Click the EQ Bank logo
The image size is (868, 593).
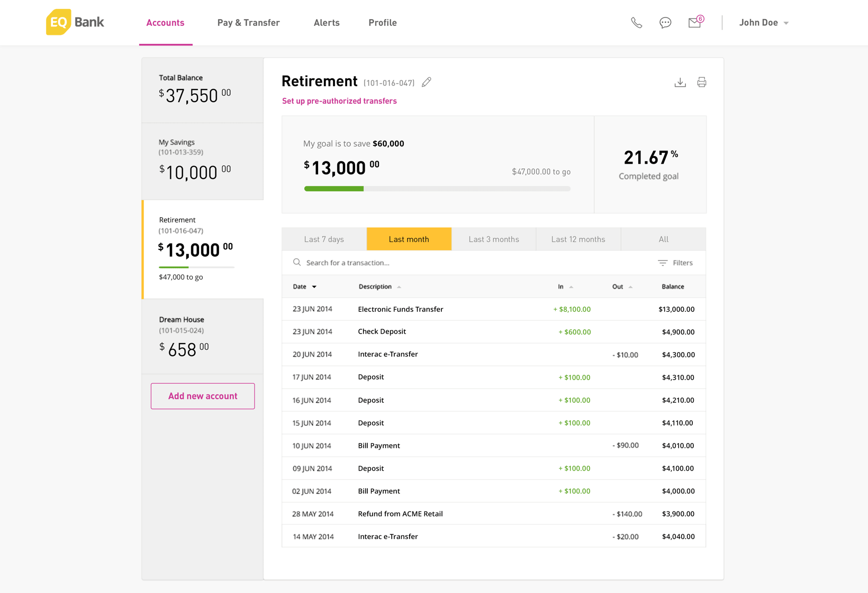(75, 22)
